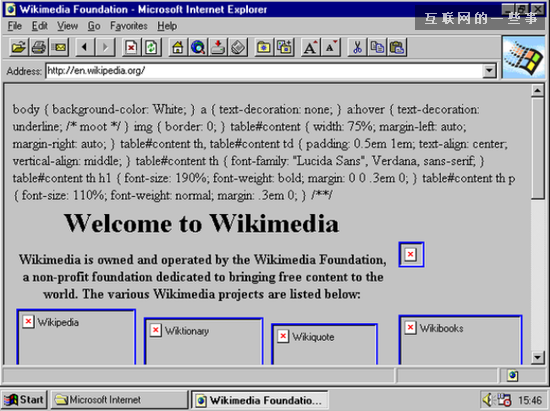Click the Paste clipboard toolbar icon
This screenshot has height=411, width=550.
397,47
